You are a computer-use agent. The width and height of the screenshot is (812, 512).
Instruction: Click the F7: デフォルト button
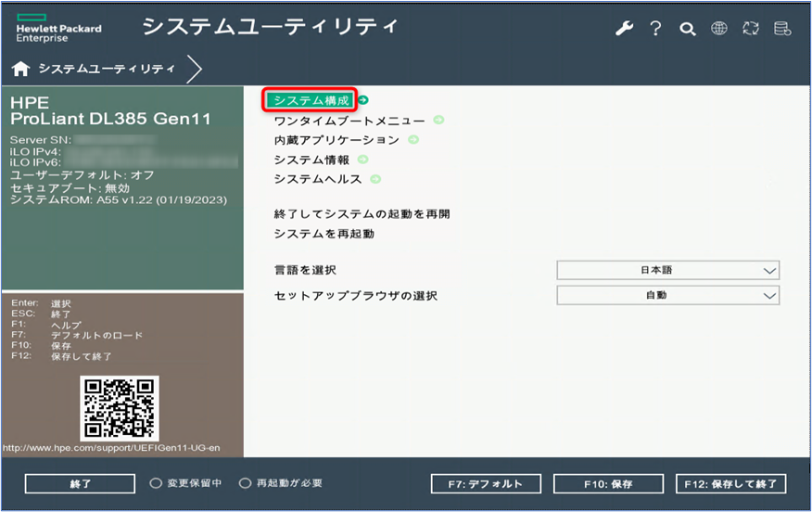486,484
